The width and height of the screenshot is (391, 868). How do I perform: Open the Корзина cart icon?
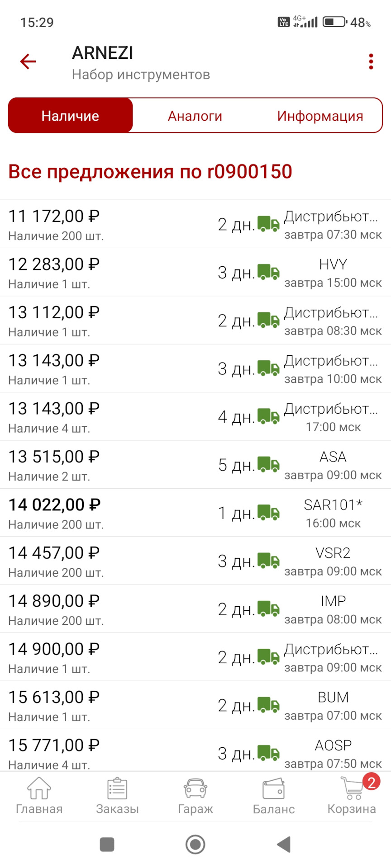point(352,790)
